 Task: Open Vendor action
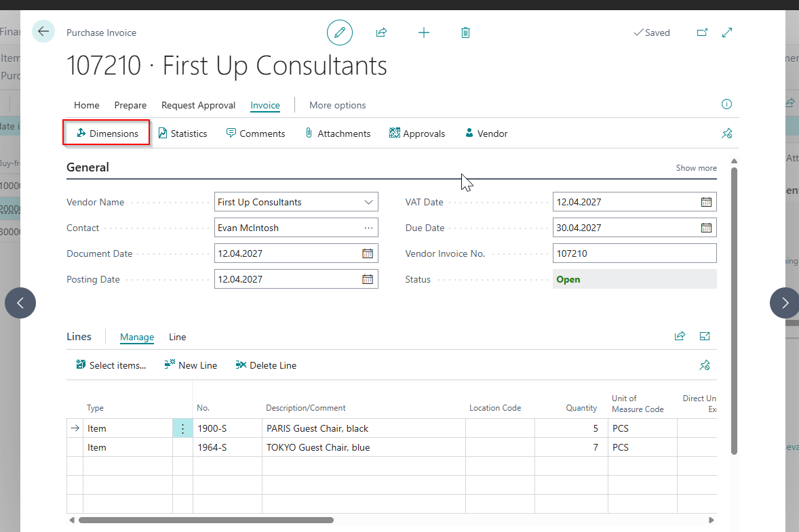(486, 134)
